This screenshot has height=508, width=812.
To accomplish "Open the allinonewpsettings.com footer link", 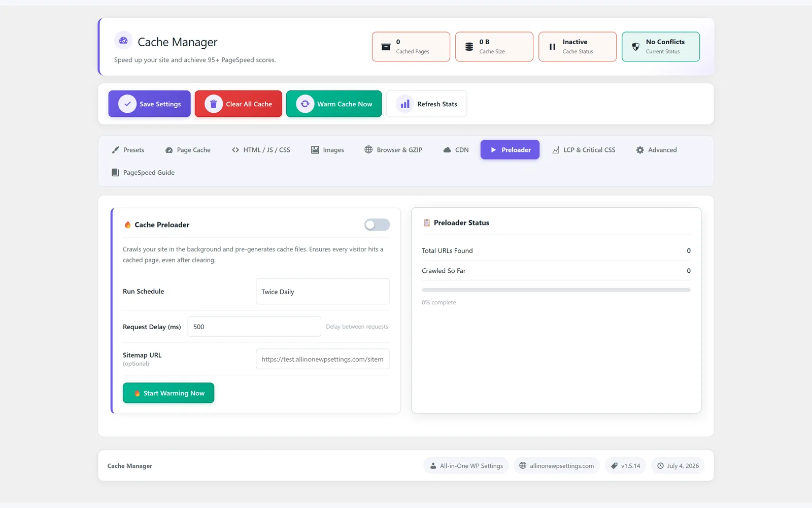I will (557, 466).
